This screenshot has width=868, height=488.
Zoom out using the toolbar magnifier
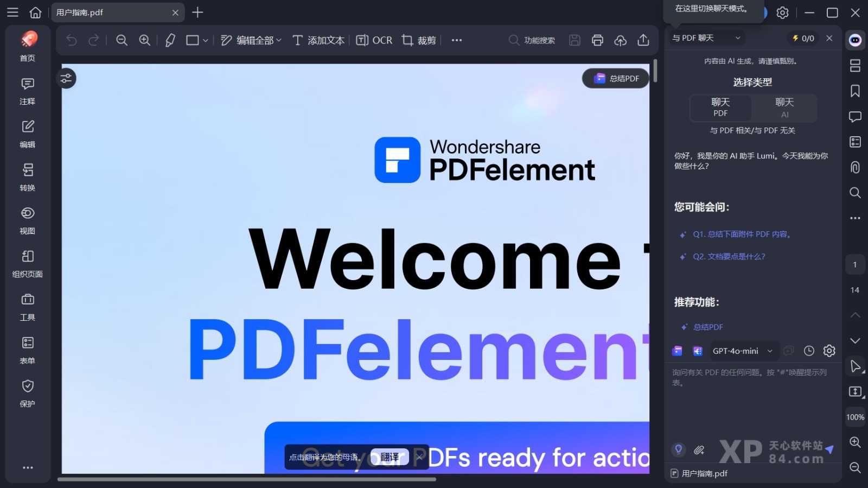[122, 40]
